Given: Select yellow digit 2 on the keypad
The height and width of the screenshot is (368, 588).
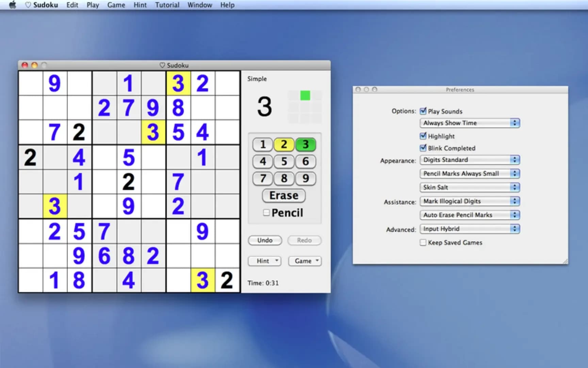Looking at the screenshot, I should pyautogui.click(x=284, y=144).
